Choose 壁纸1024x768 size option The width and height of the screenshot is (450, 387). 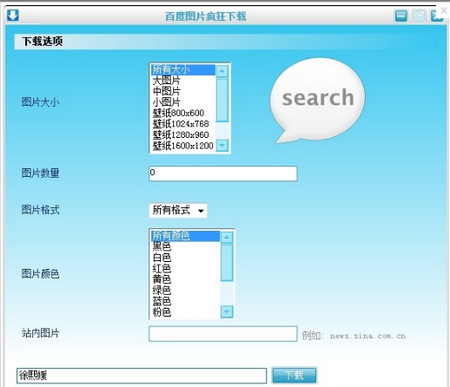183,124
